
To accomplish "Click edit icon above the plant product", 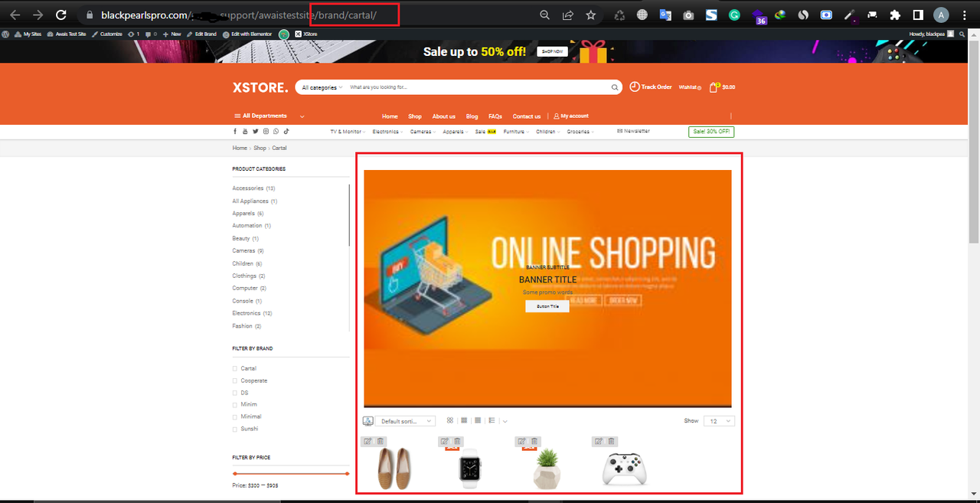I will click(522, 441).
